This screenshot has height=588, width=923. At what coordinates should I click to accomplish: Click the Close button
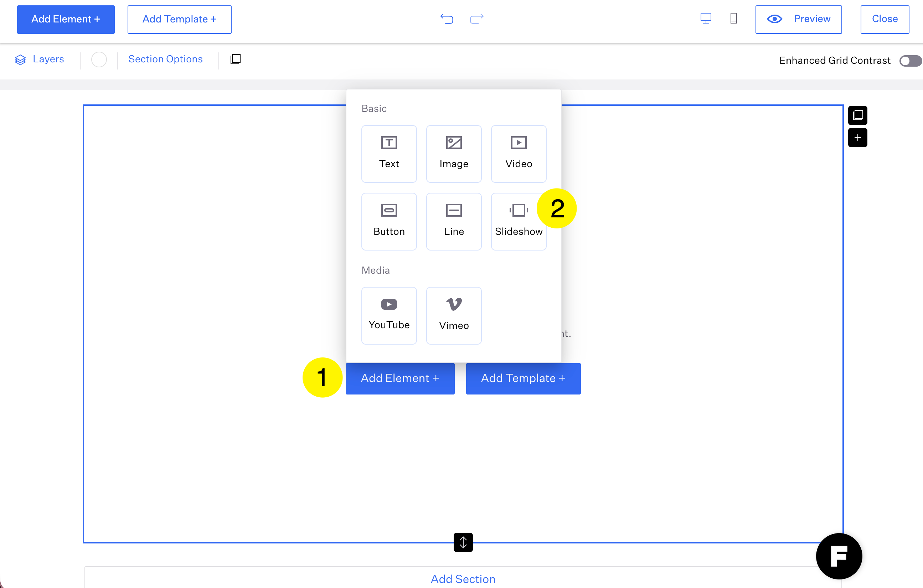pos(884,19)
